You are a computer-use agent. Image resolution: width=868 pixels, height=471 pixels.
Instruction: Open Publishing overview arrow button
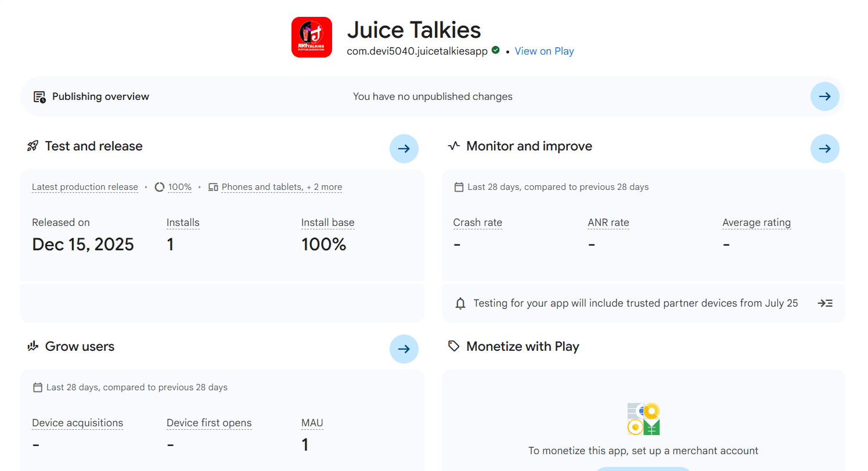pyautogui.click(x=824, y=96)
